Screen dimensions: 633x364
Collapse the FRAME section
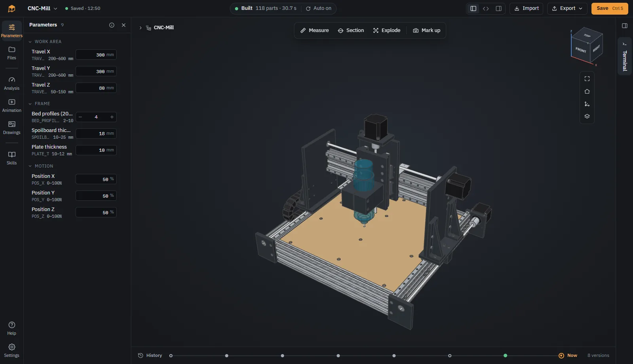pyautogui.click(x=39, y=104)
